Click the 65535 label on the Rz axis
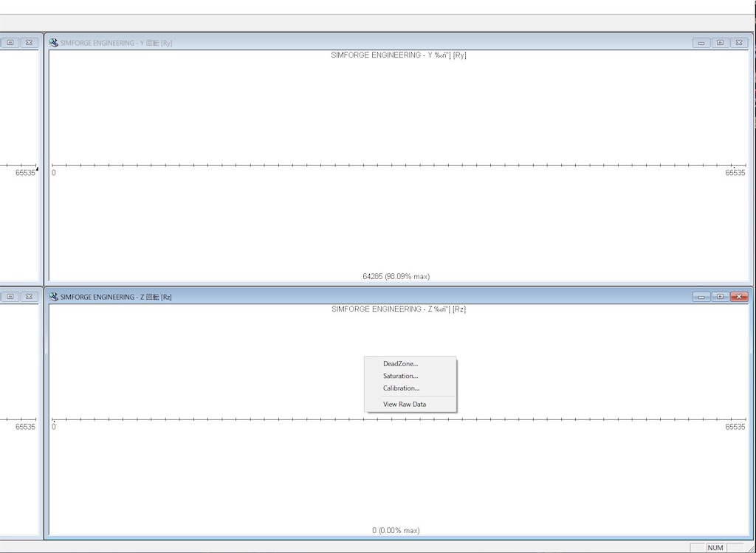 click(x=735, y=427)
